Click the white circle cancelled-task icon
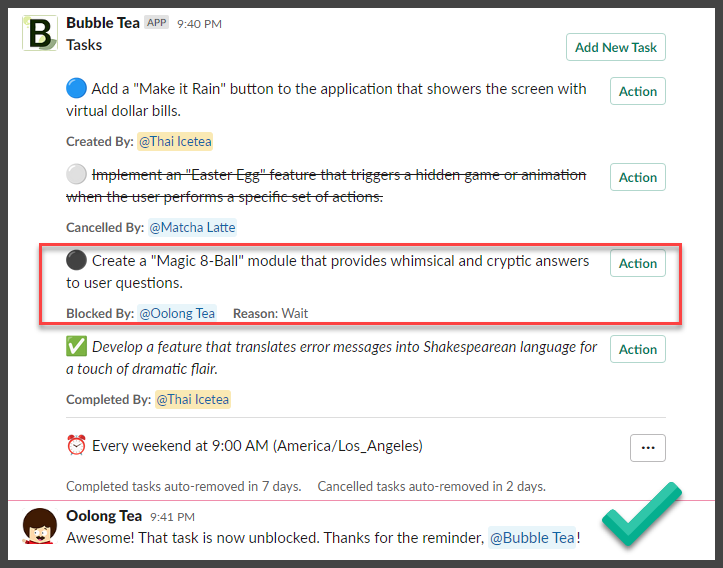723x568 pixels. pyautogui.click(x=77, y=174)
